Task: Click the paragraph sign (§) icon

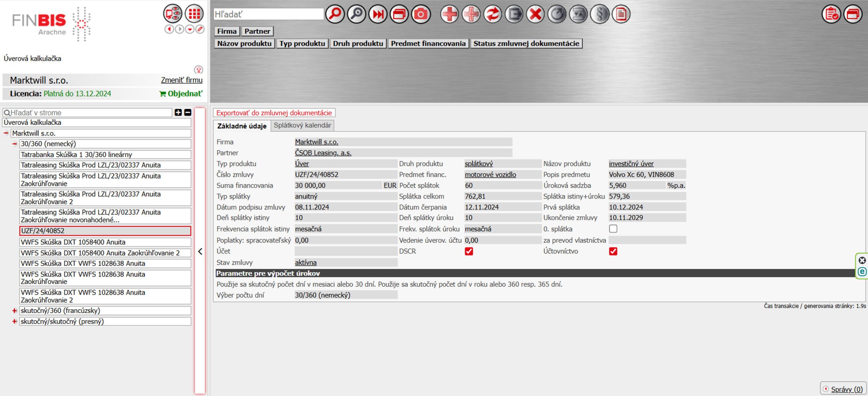Action: point(600,14)
